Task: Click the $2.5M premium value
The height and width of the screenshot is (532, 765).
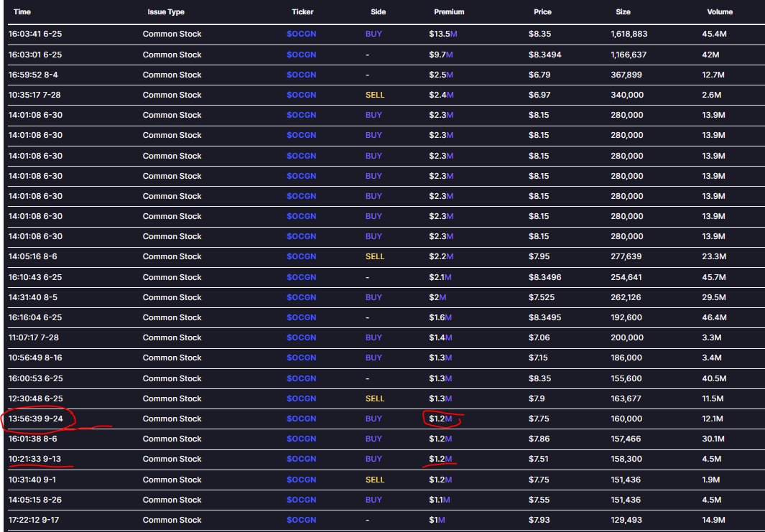Action: tap(441, 75)
